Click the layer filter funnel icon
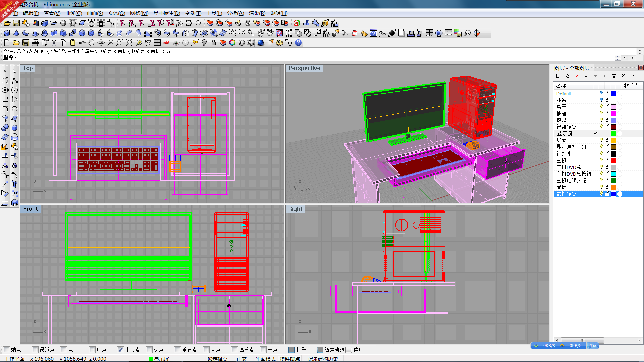The image size is (644, 362). (x=614, y=76)
